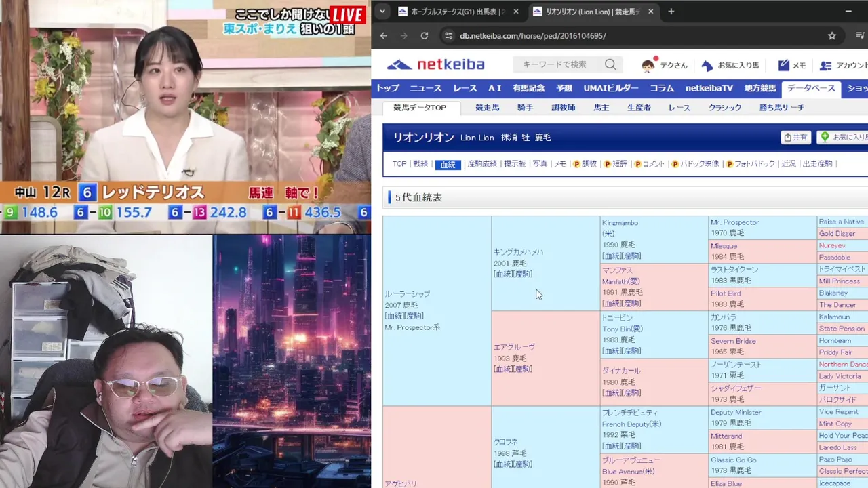
Task: Open the 馬主 sub-navigation link
Action: click(601, 108)
